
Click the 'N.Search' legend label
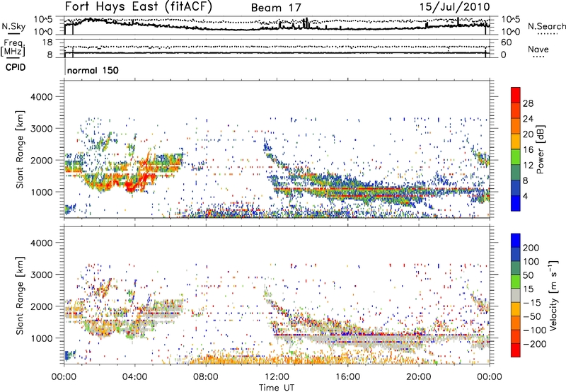click(546, 26)
